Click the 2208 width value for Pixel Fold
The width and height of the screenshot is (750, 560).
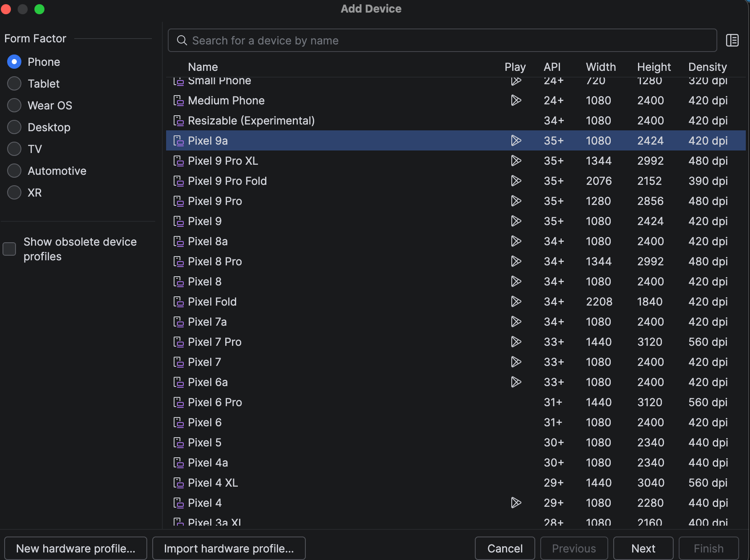[x=599, y=302]
